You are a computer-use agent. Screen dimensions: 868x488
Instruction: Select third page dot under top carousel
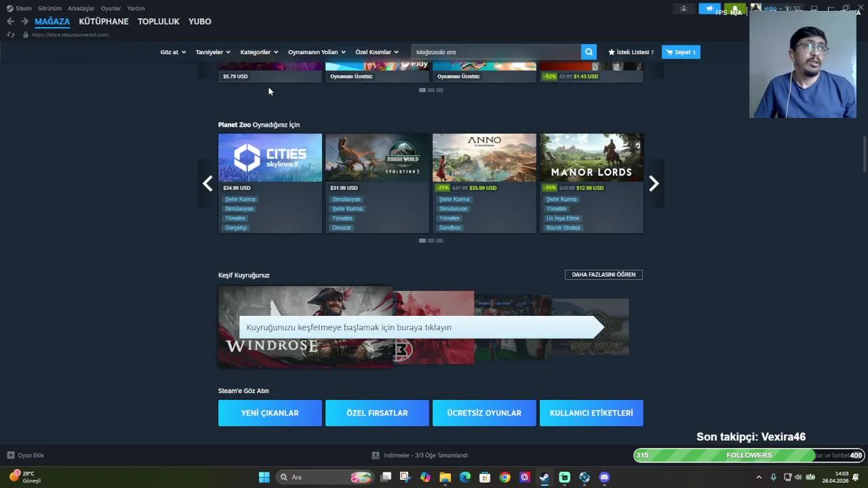pos(439,90)
